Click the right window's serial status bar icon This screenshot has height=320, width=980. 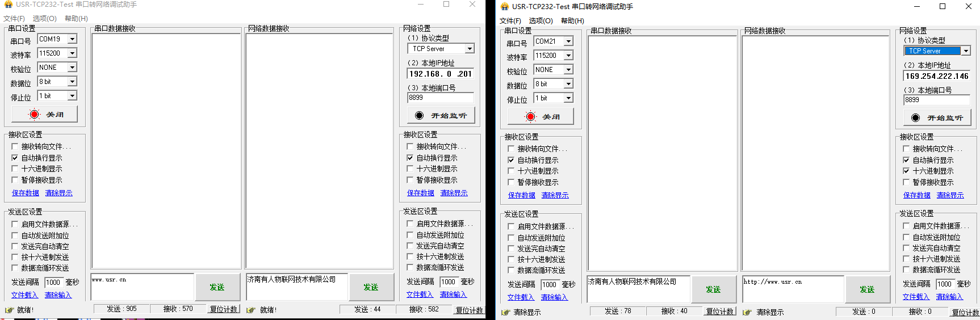[x=505, y=313]
